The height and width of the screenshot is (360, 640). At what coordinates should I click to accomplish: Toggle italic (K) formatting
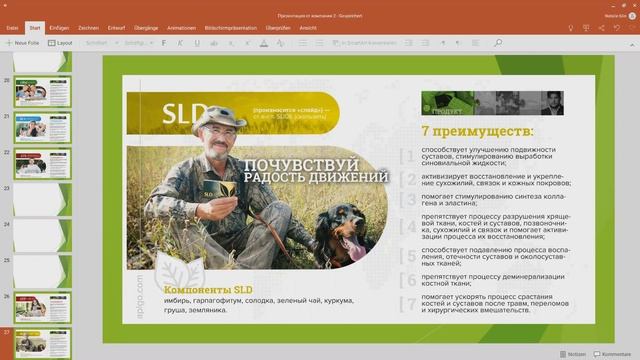click(x=180, y=43)
